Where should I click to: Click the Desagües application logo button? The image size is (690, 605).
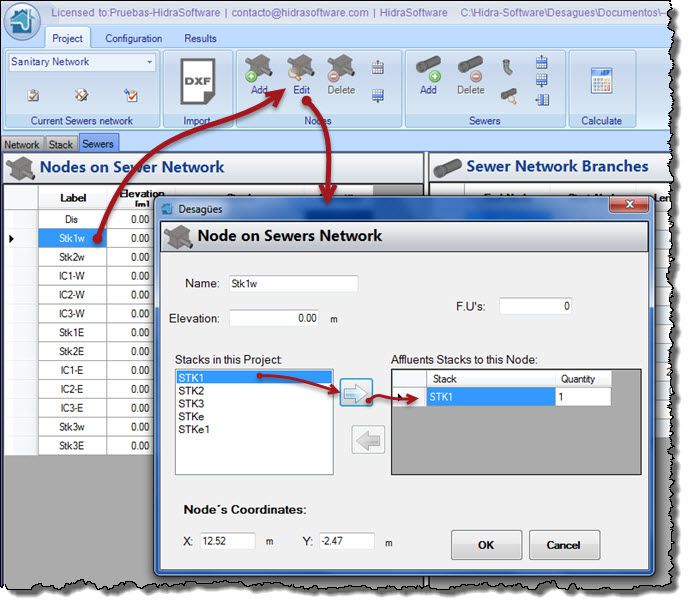coord(22,20)
